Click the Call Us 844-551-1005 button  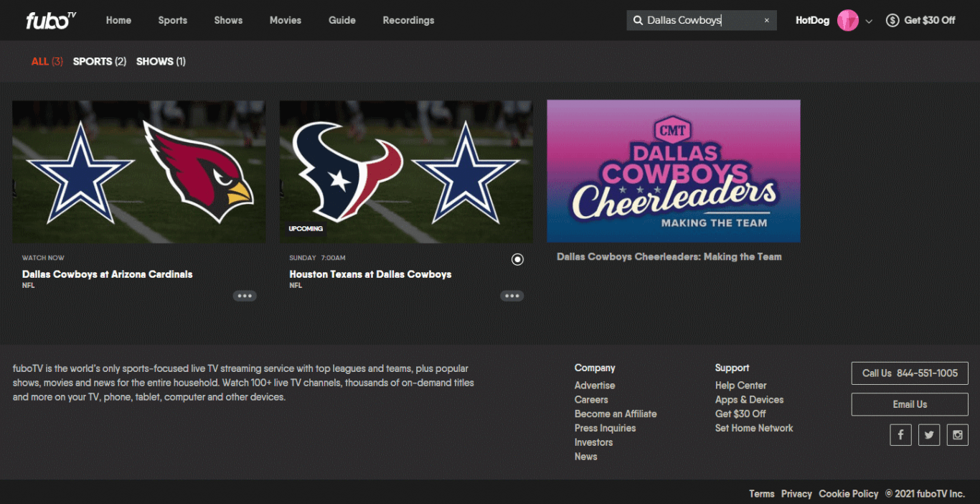pos(910,373)
